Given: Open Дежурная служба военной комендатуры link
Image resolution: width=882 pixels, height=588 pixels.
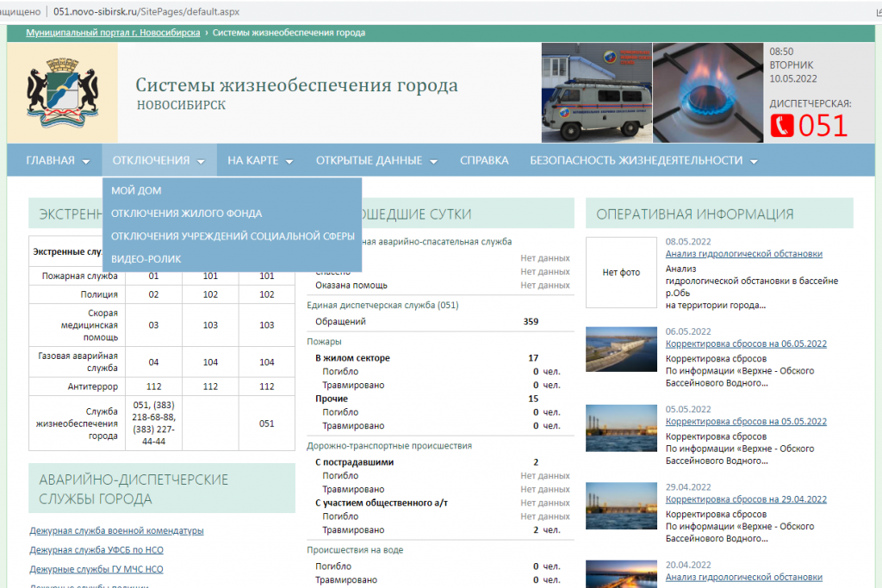Looking at the screenshot, I should tap(116, 530).
